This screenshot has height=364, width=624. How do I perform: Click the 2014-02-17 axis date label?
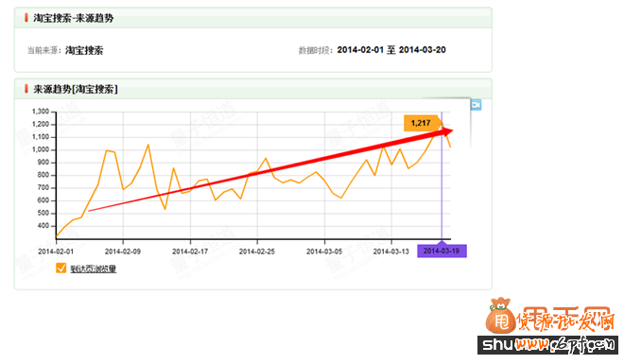[190, 251]
